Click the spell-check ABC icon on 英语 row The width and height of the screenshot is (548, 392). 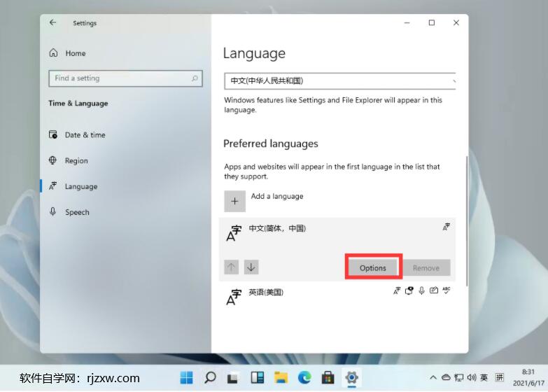click(447, 290)
